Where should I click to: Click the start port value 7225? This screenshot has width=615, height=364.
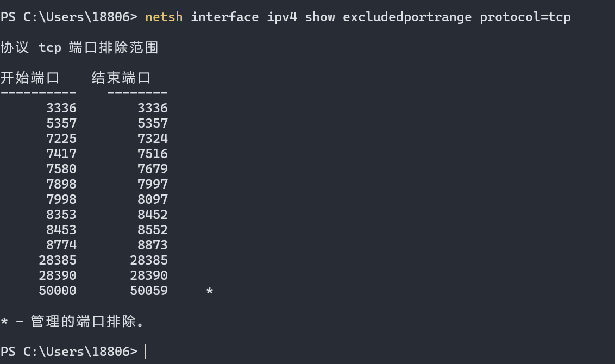click(61, 139)
